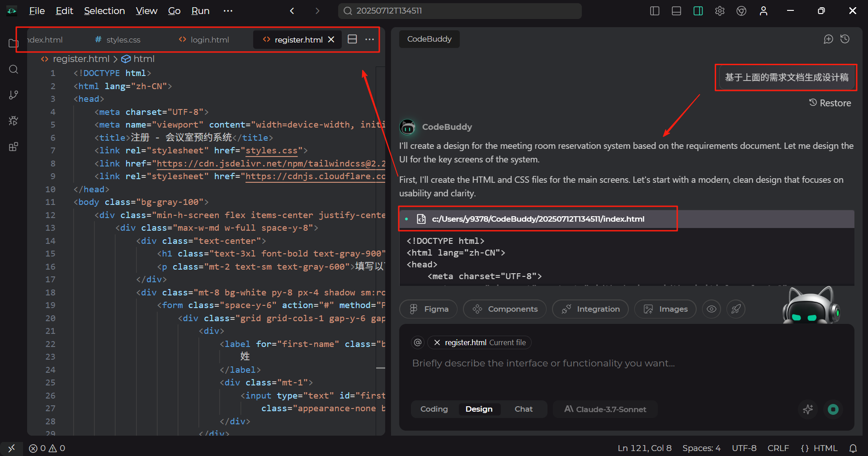Image resolution: width=868 pixels, height=456 pixels.
Task: Click the CodeBuddy logo icon in title bar
Action: click(x=741, y=11)
